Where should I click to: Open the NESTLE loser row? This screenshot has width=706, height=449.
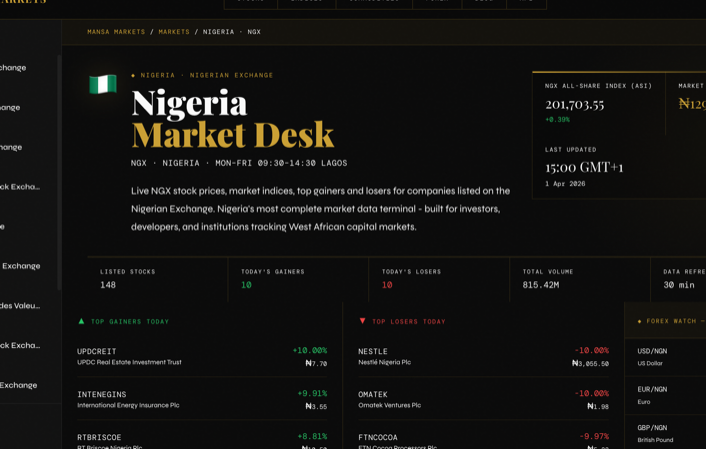[484, 356]
